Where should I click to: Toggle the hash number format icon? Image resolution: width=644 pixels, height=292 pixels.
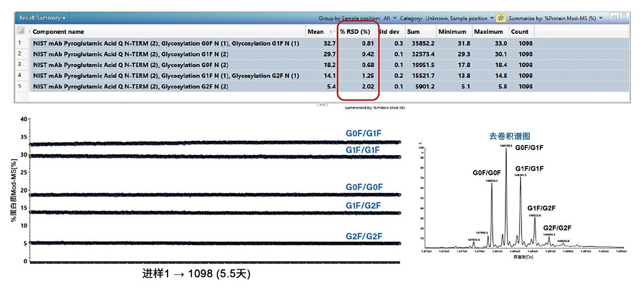501,18
